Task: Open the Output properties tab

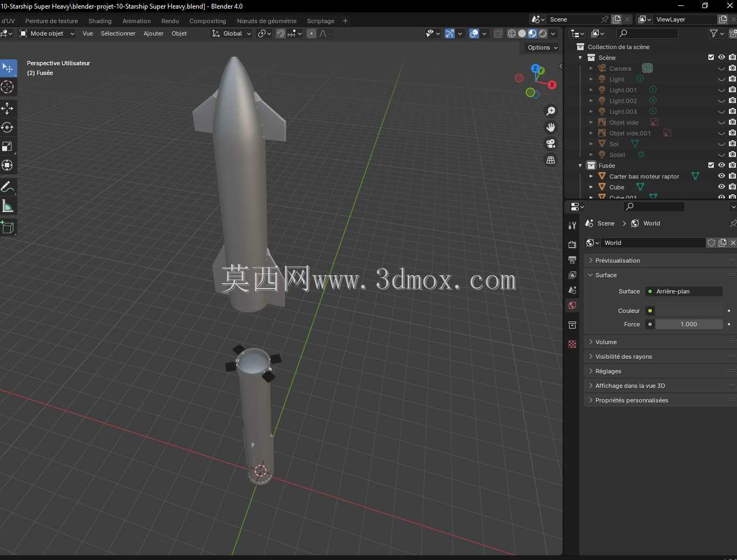Action: 572,259
